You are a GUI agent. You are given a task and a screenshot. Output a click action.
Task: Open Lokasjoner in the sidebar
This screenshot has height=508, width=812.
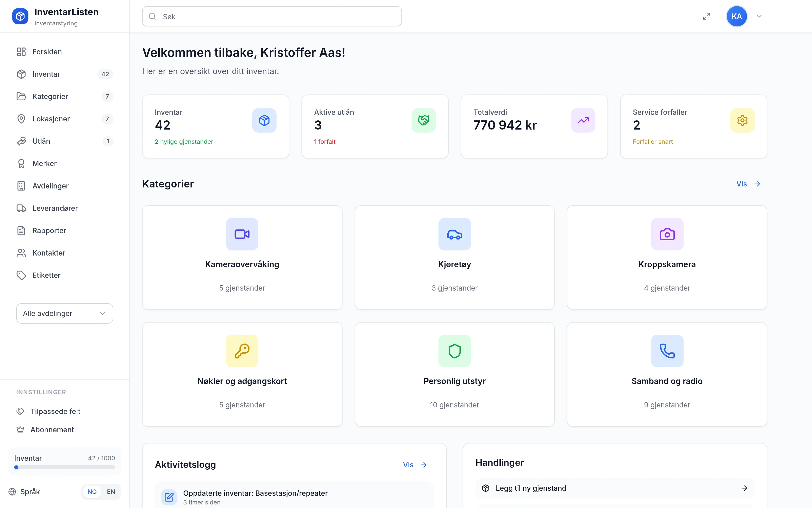65,119
